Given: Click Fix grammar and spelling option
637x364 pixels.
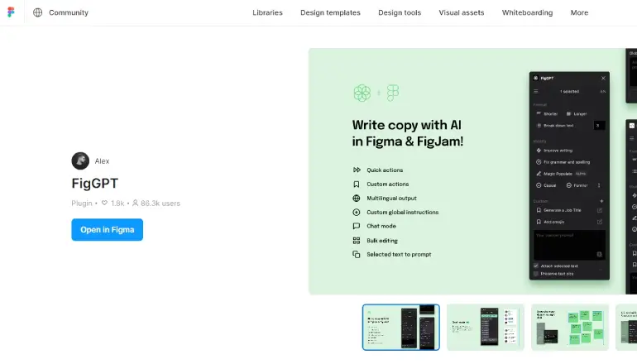Looking at the screenshot, I should [x=563, y=162].
